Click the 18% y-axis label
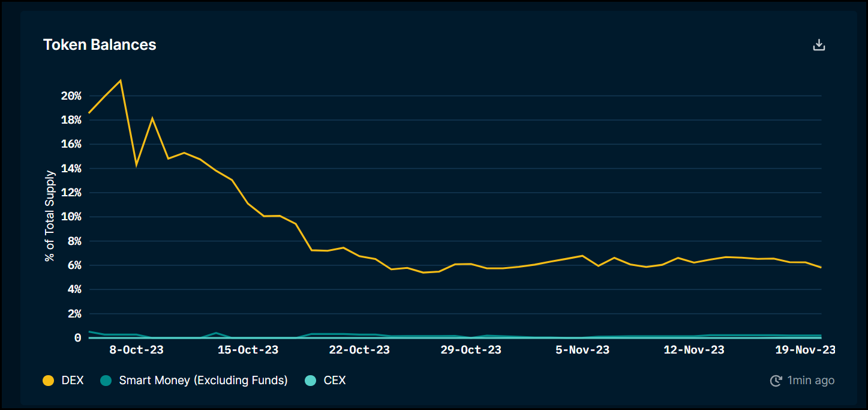 tap(71, 120)
